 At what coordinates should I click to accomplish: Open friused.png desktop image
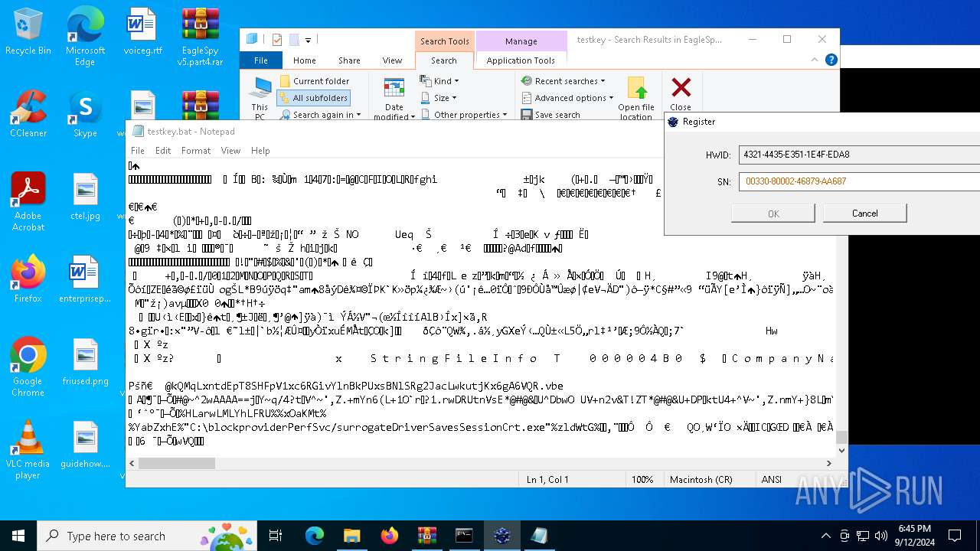click(85, 361)
